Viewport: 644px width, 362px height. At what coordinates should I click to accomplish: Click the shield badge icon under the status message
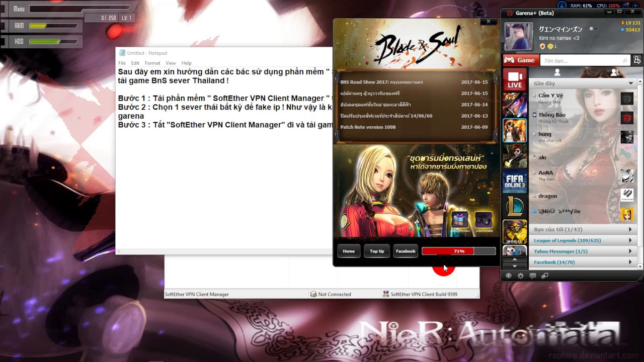point(542,46)
